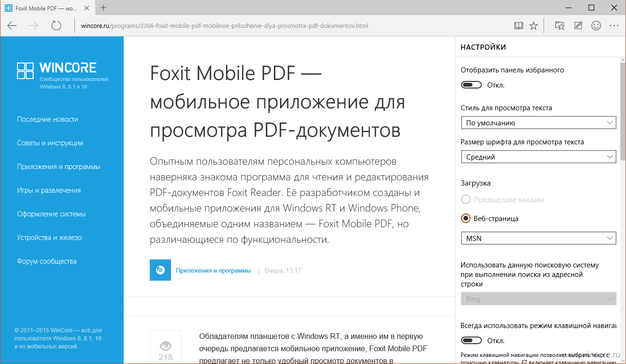626x364 pixels.
Task: Click the Загрузка section label
Action: point(476,183)
